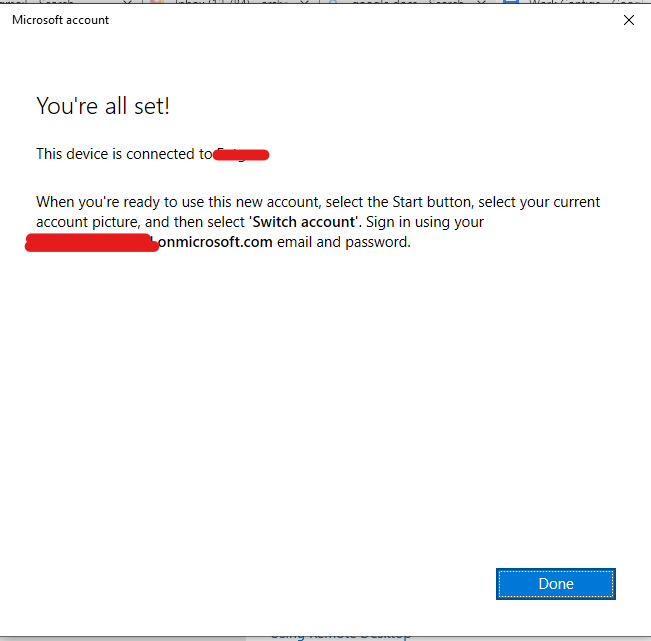
Task: Click the bold 'Switch account' text
Action: click(x=304, y=222)
